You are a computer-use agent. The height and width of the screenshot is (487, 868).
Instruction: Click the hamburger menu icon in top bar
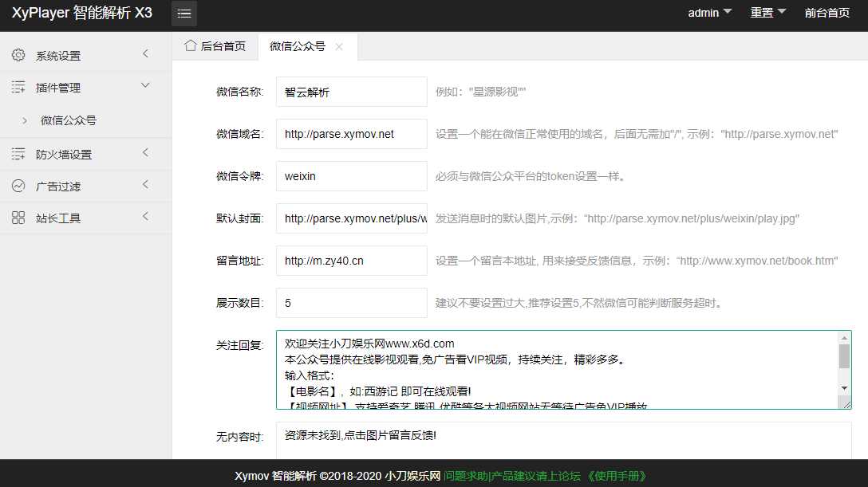tap(183, 14)
